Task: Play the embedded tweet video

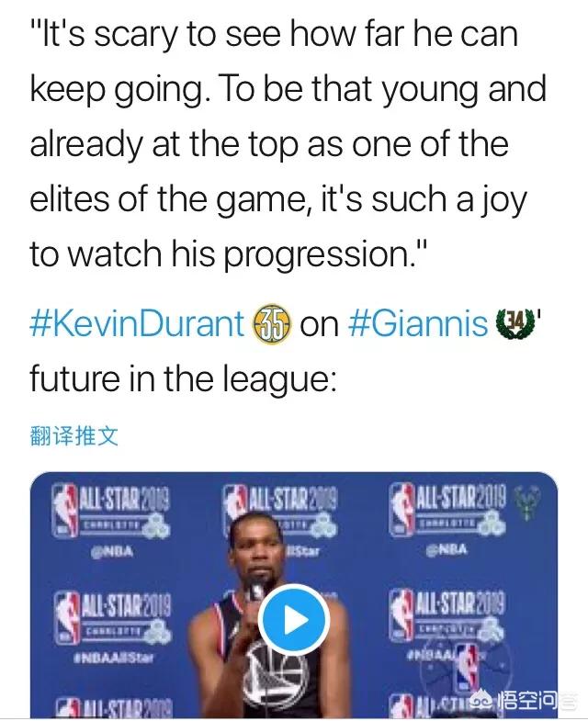Action: 294,620
